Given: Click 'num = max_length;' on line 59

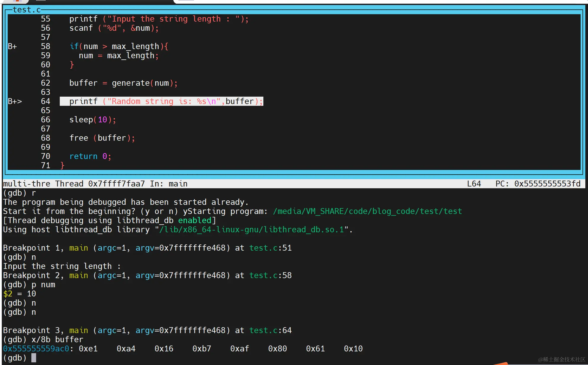Looking at the screenshot, I should [x=119, y=56].
